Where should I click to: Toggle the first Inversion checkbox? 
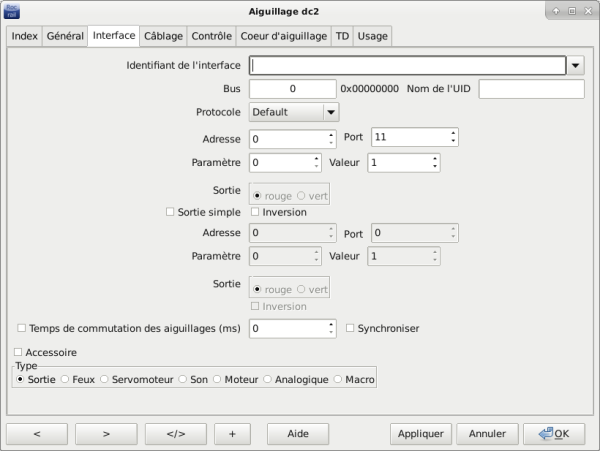(255, 212)
